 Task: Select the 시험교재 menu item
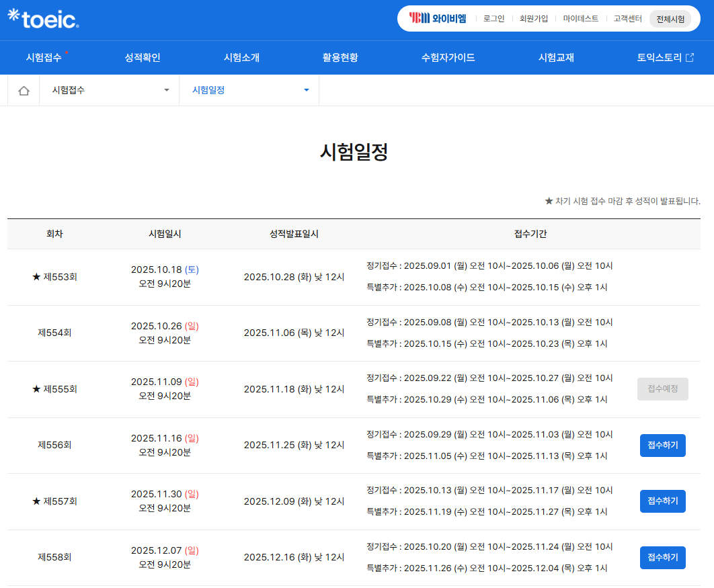pos(556,58)
